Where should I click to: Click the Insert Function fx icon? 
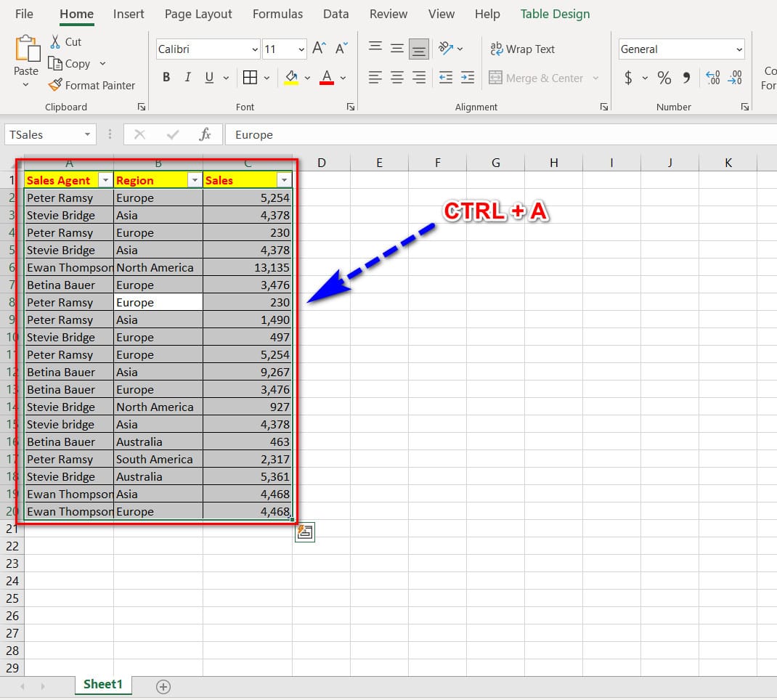(x=206, y=134)
